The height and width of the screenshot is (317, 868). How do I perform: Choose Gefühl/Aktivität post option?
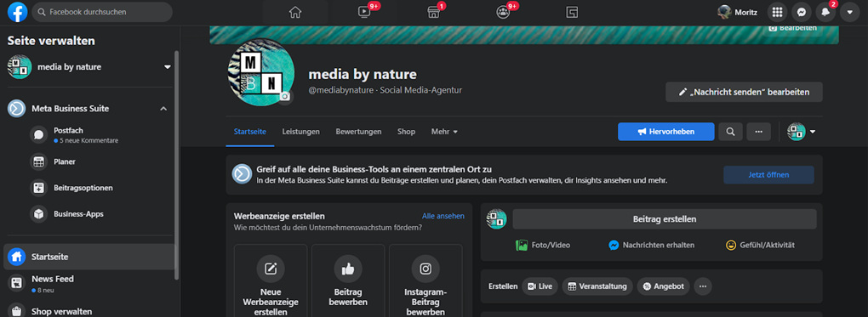point(760,245)
